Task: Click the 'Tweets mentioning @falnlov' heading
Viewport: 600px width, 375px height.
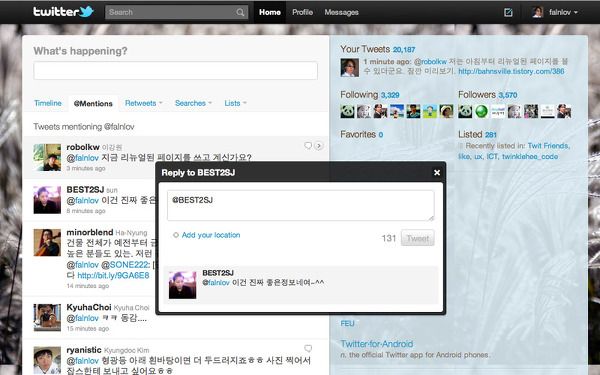Action: [84, 127]
